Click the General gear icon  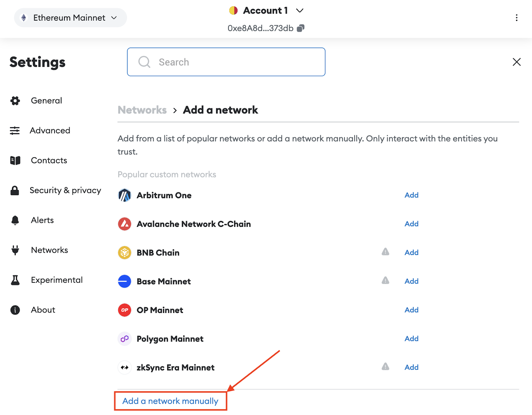(15, 100)
